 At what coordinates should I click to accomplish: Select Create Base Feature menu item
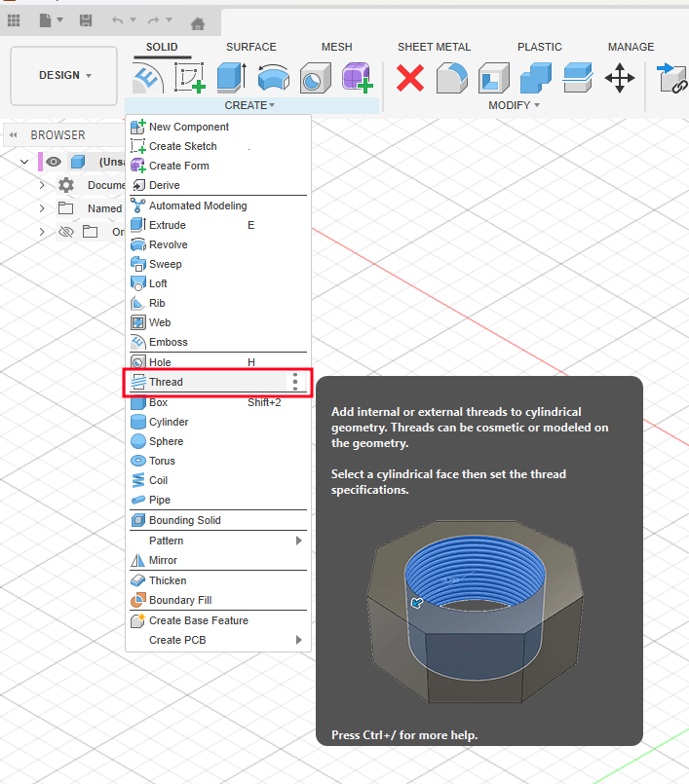pos(218,620)
